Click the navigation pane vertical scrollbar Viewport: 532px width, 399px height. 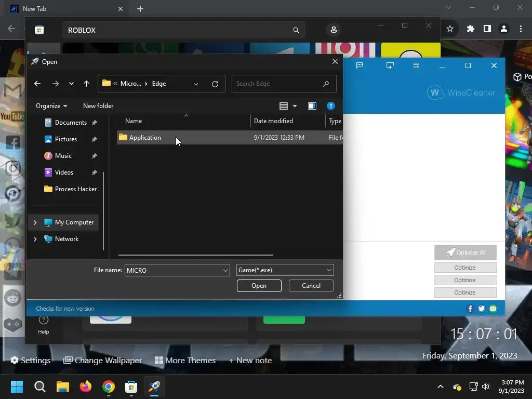click(103, 211)
